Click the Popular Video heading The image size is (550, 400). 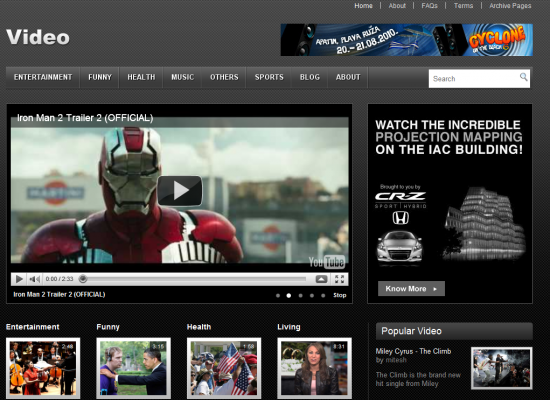pyautogui.click(x=411, y=331)
